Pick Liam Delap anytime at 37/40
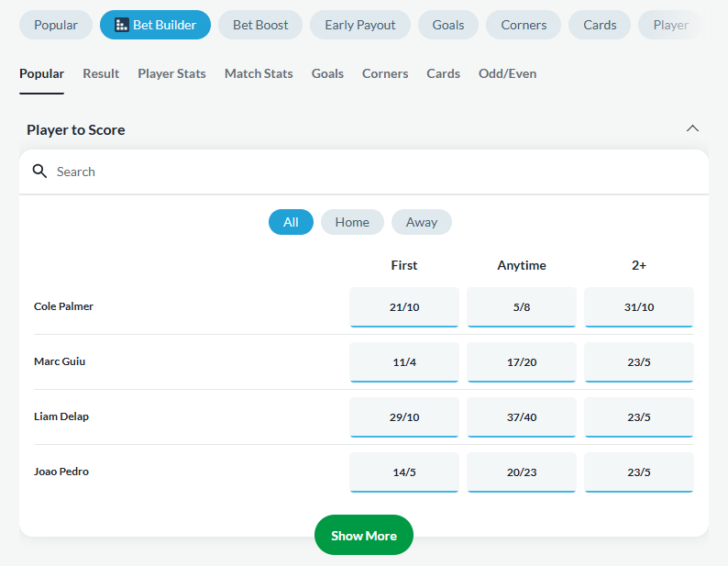Viewport: 728px width, 566px height. click(x=522, y=417)
